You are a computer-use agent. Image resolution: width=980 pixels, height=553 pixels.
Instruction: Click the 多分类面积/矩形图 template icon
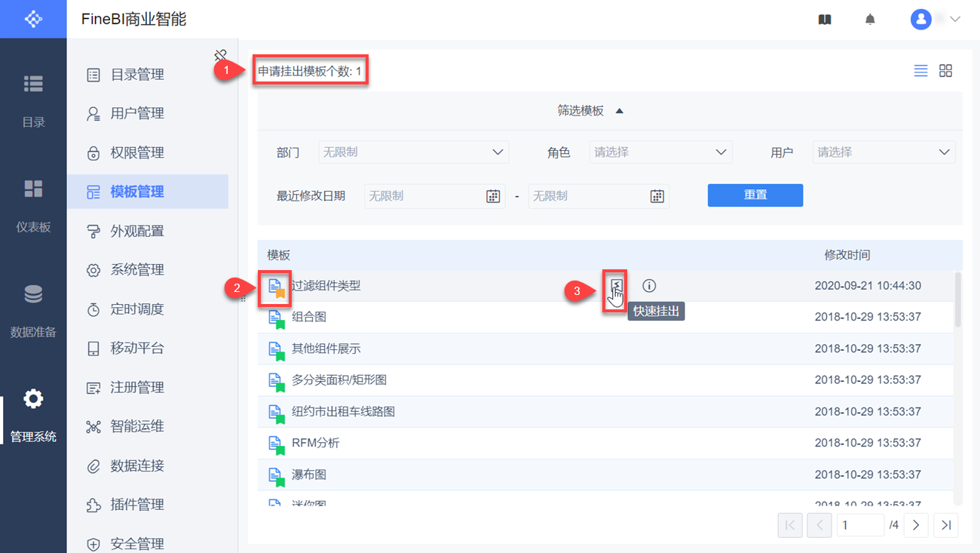click(x=276, y=382)
